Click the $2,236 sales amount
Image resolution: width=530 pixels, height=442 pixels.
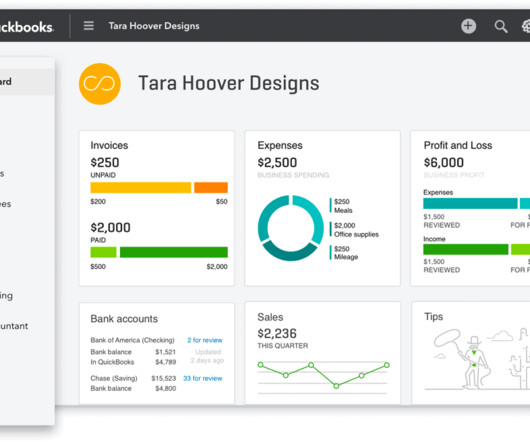click(x=277, y=334)
